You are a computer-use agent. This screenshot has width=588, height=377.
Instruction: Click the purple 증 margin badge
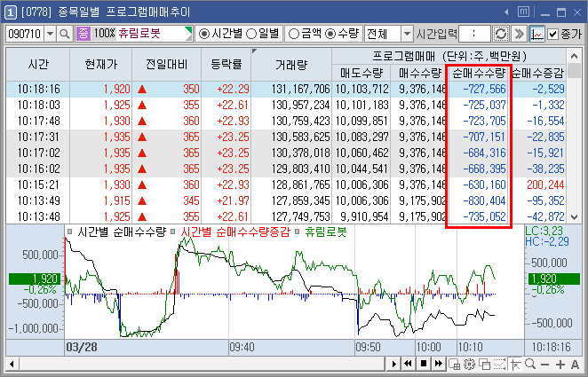coord(83,34)
